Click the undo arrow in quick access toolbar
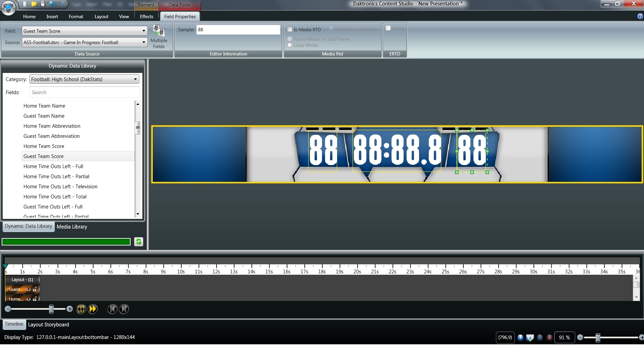The height and width of the screenshot is (346, 644). [x=52, y=4]
